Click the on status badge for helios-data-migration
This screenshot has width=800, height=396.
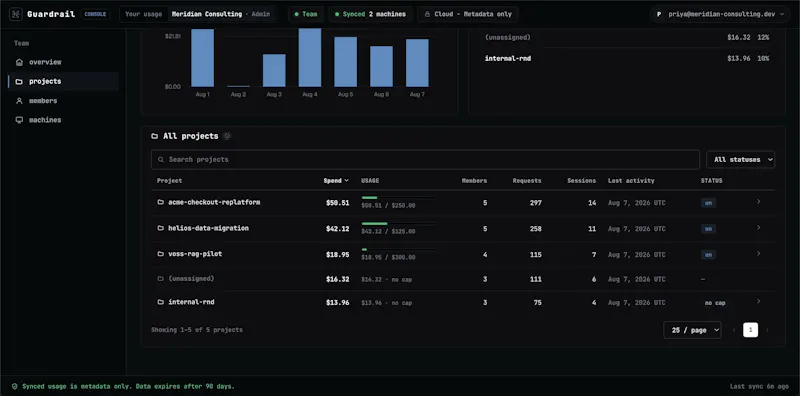click(708, 229)
